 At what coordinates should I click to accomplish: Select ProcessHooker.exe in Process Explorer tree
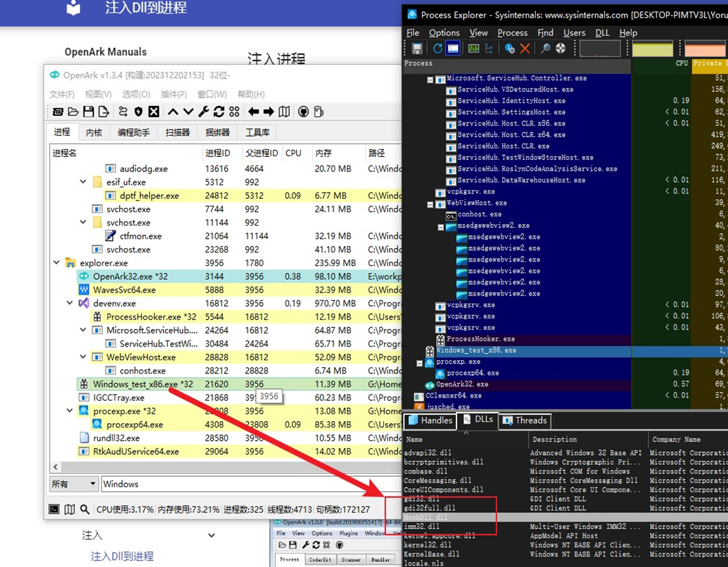[481, 339]
